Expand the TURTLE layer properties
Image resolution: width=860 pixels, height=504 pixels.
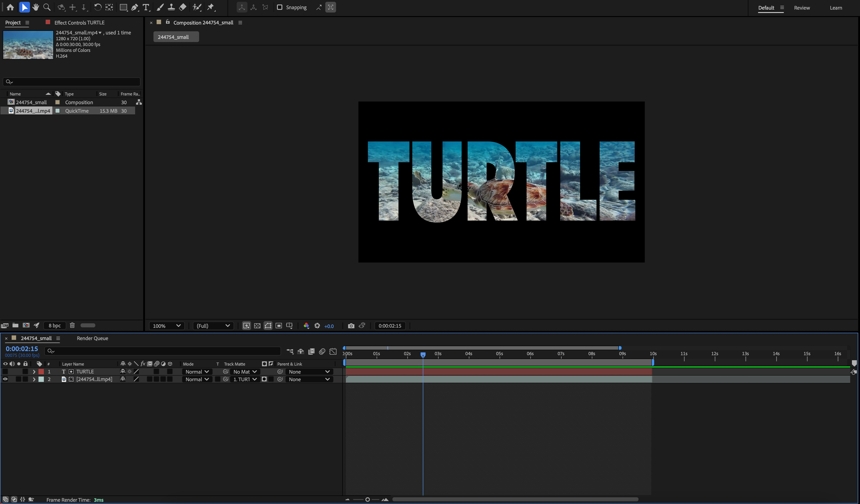click(x=34, y=372)
